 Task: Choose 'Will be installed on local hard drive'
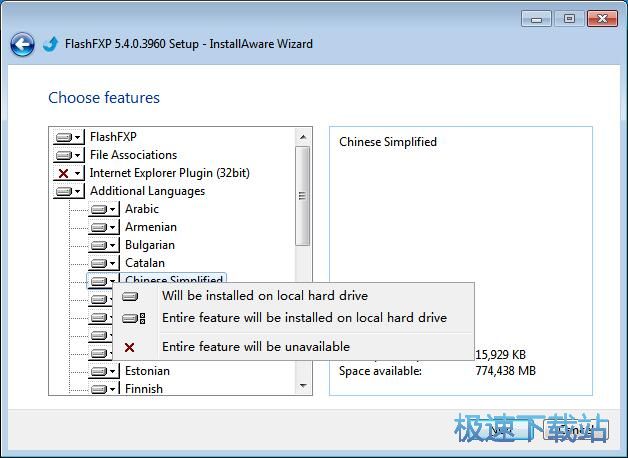[294, 296]
